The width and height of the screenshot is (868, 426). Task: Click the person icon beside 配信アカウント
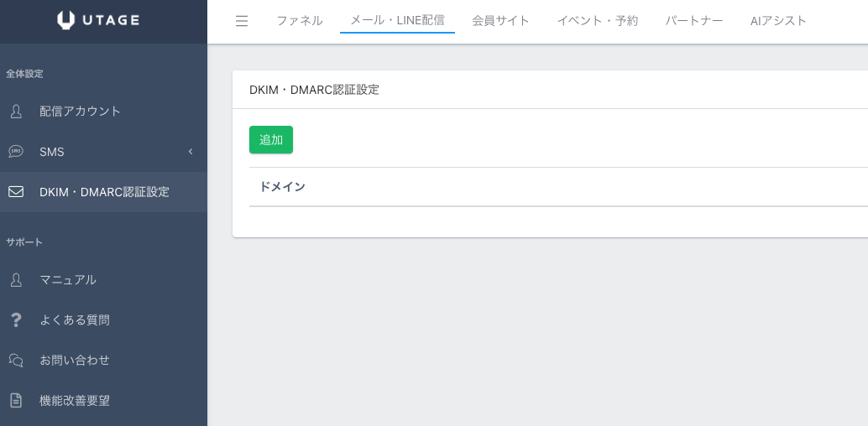pyautogui.click(x=16, y=112)
